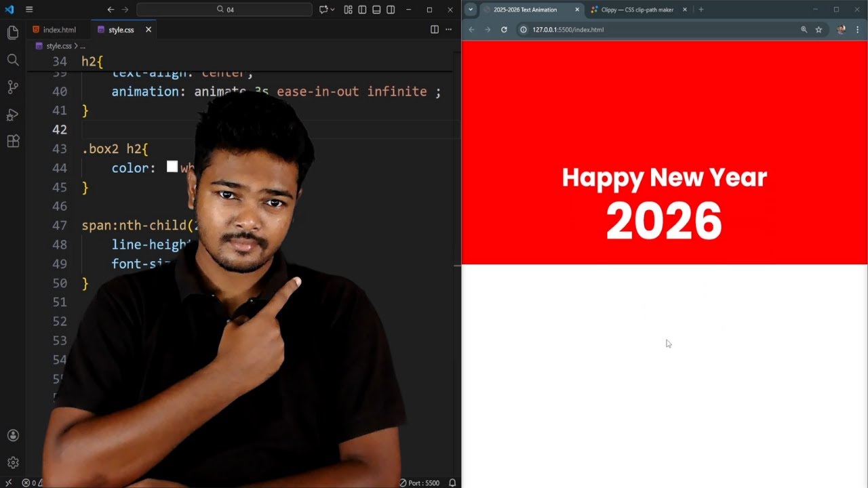
Task: Open the editor More Actions menu
Action: [450, 30]
